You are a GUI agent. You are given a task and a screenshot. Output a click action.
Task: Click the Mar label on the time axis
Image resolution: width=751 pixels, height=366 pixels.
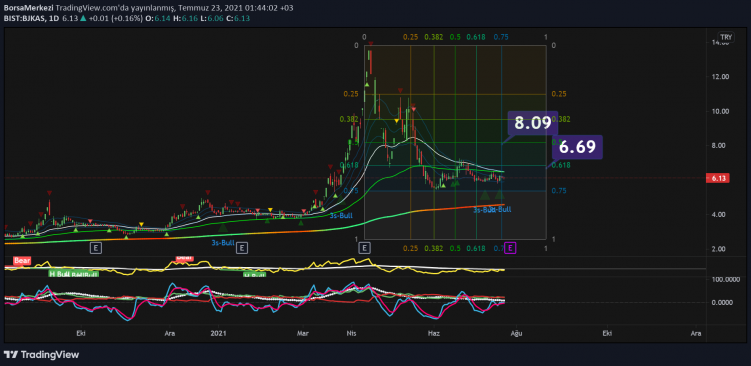click(x=302, y=333)
